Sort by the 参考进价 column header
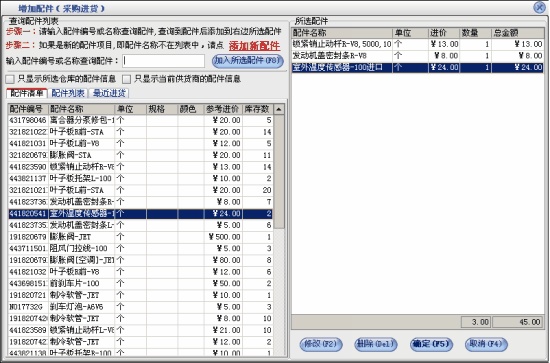The image size is (550, 363). [223, 109]
